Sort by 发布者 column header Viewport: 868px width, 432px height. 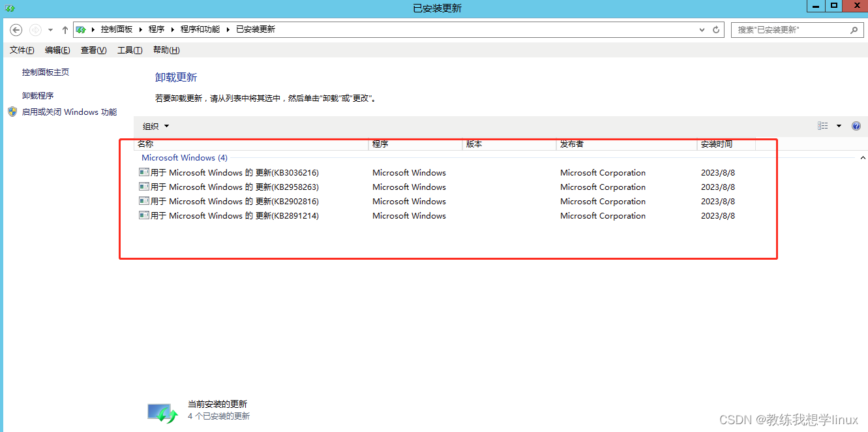[627, 144]
